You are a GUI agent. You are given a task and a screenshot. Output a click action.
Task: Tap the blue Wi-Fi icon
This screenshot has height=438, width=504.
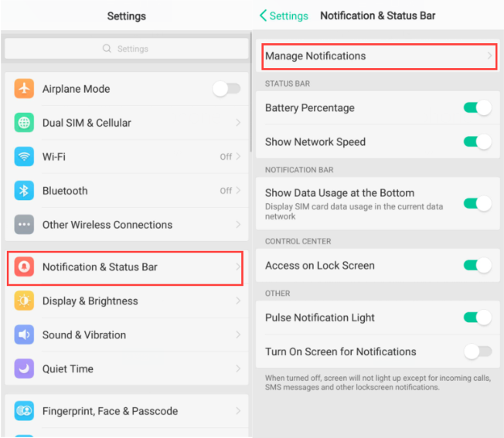click(24, 156)
